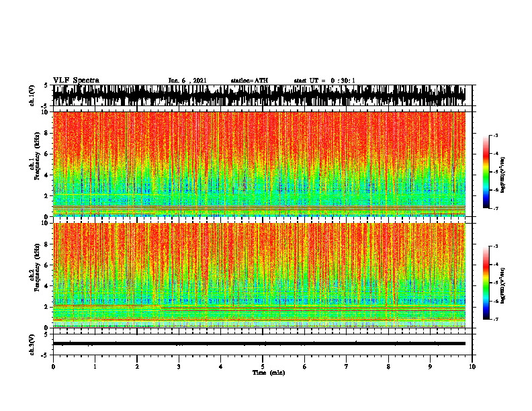
Task: Click the '6' tick on the time axis
Action: pos(305,367)
